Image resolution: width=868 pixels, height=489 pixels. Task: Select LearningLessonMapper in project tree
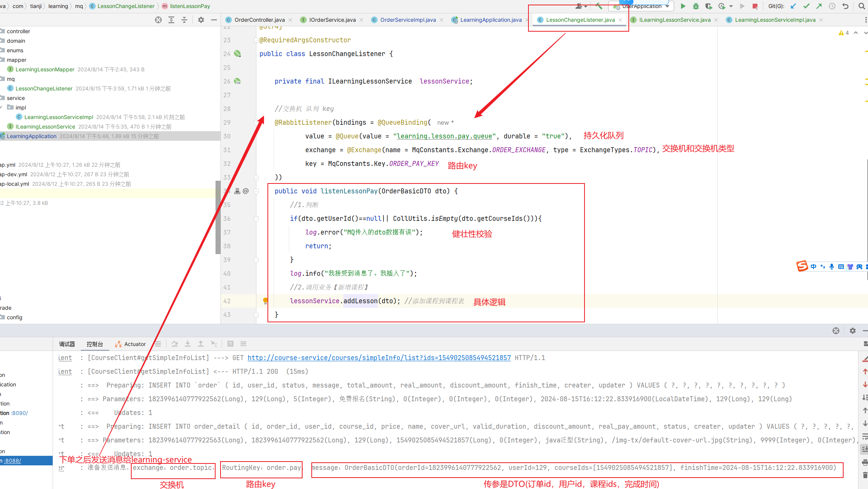point(45,69)
